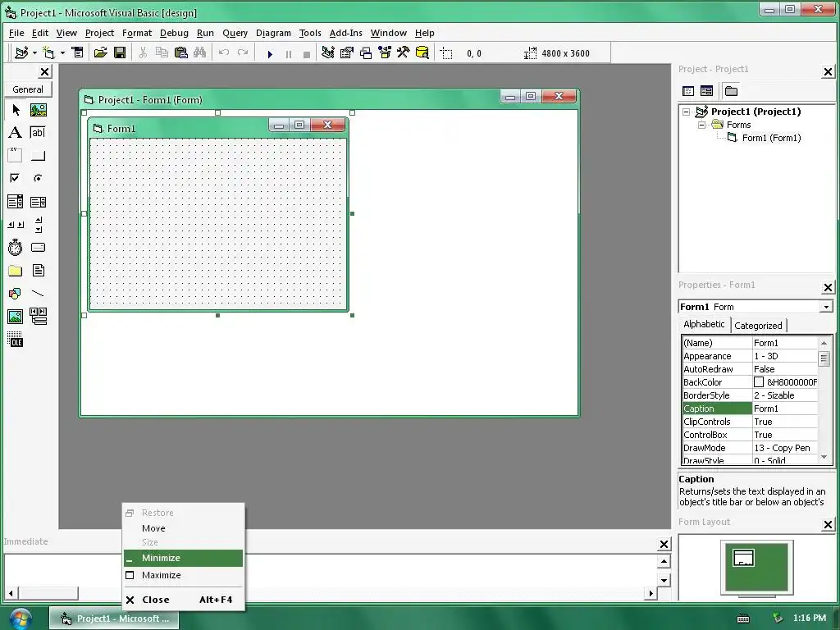Collapse the Forms folder node
The image size is (840, 630).
tap(702, 125)
